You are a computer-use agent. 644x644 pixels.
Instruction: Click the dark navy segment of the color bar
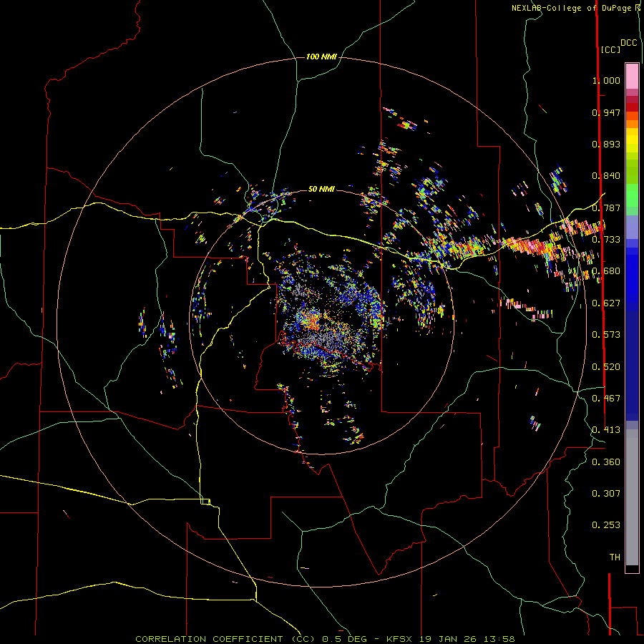pos(632,366)
